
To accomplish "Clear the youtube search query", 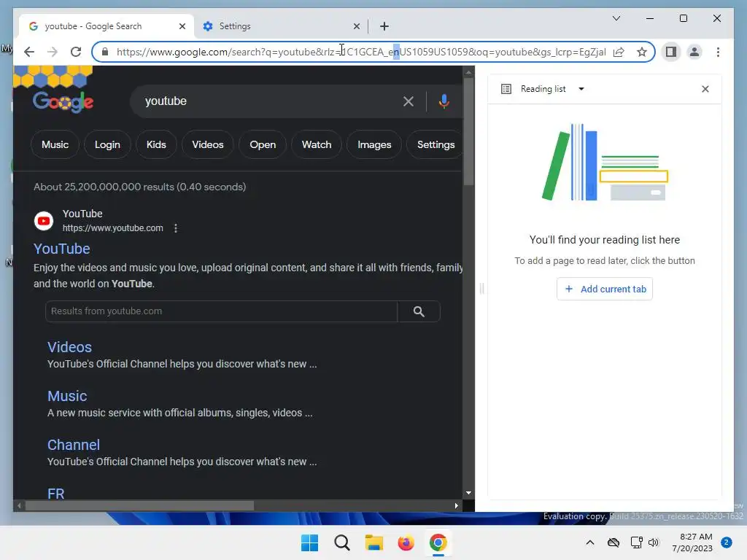I will [x=409, y=101].
